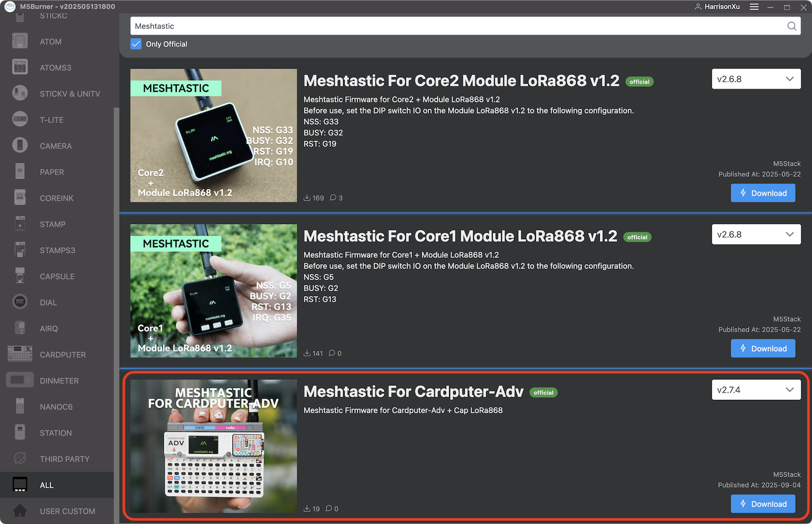The height and width of the screenshot is (524, 812).
Task: Click comments icon on Core2 LoRa868 card
Action: point(333,198)
